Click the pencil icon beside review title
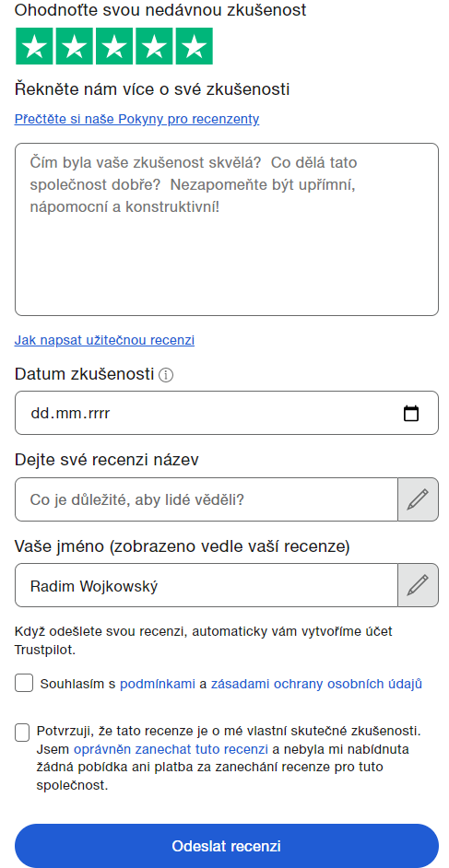This screenshot has height=868, width=449. (418, 499)
